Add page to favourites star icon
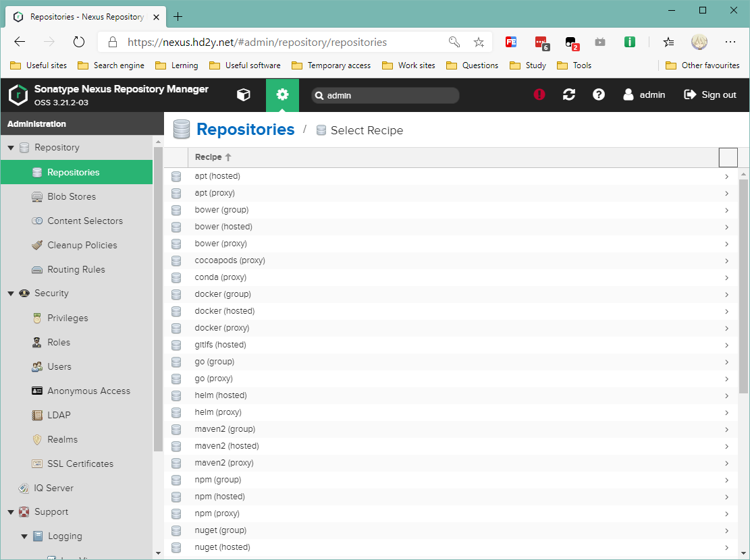Screen dimensions: 750x560 tap(479, 42)
